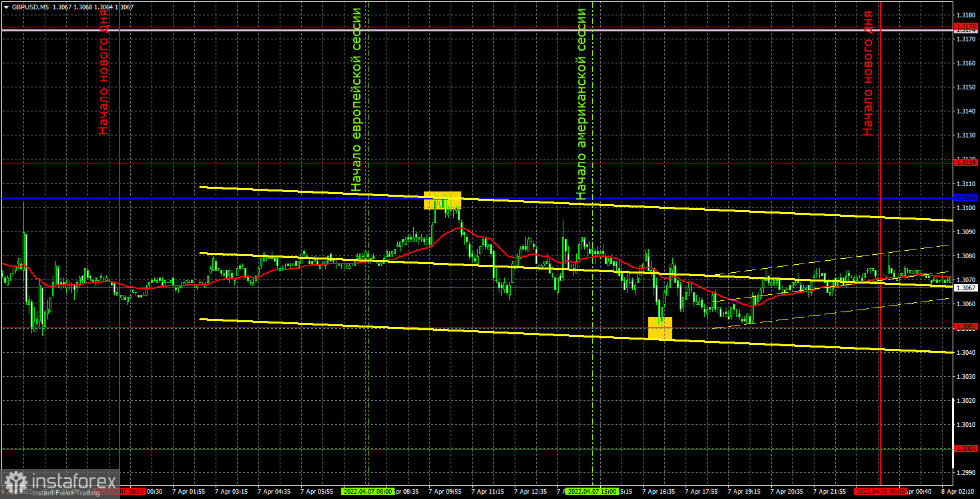The image size is (980, 499).
Task: Click the 7 Apr 11:15 time axis label
Action: point(487,492)
